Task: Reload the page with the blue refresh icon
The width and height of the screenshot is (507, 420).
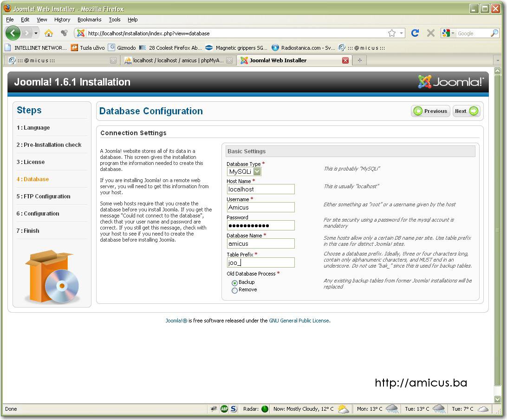Action: pos(415,33)
